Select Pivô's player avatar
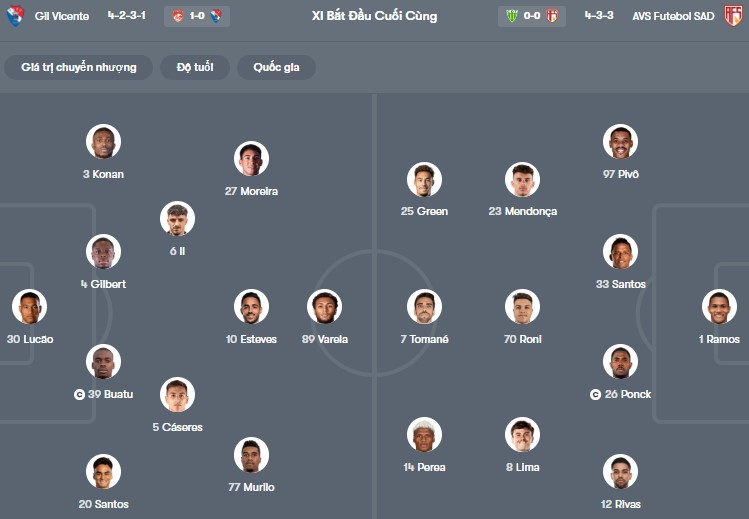The width and height of the screenshot is (749, 519). pyautogui.click(x=620, y=142)
